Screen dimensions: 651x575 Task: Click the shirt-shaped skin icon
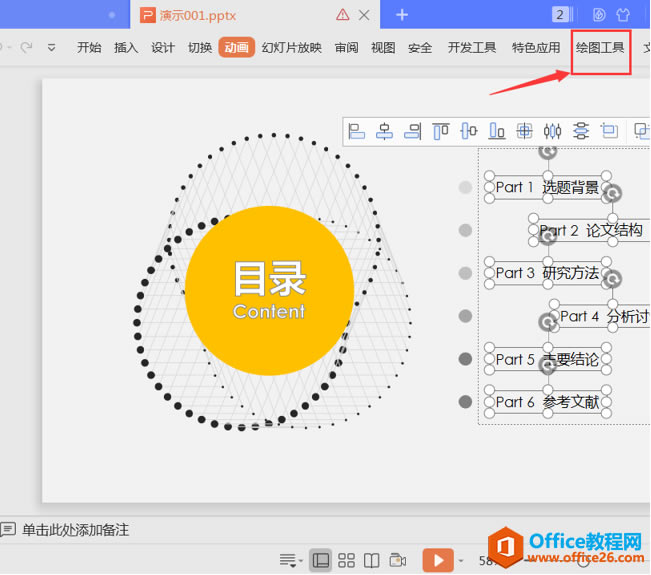click(x=623, y=15)
